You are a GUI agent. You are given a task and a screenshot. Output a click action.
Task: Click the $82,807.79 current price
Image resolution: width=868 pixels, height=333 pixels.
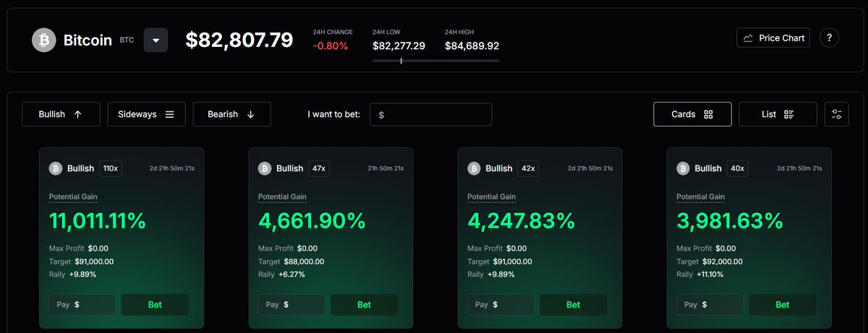click(239, 40)
